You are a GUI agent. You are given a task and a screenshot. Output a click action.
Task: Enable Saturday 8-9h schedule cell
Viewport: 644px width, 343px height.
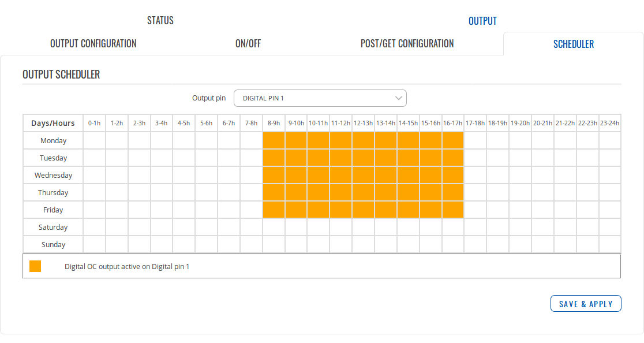point(274,227)
